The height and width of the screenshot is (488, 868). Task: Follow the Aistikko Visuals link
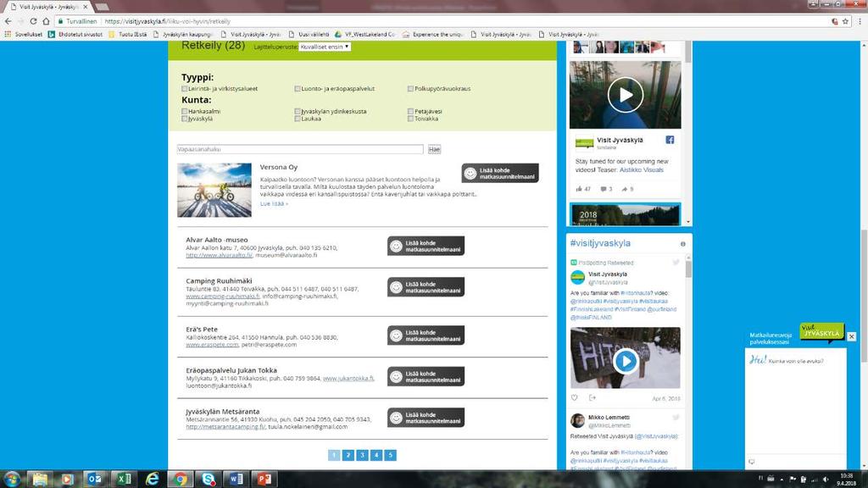click(x=642, y=169)
